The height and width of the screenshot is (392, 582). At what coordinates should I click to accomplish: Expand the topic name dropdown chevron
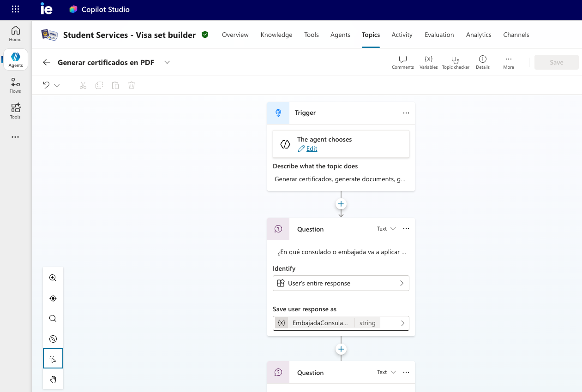[167, 62]
